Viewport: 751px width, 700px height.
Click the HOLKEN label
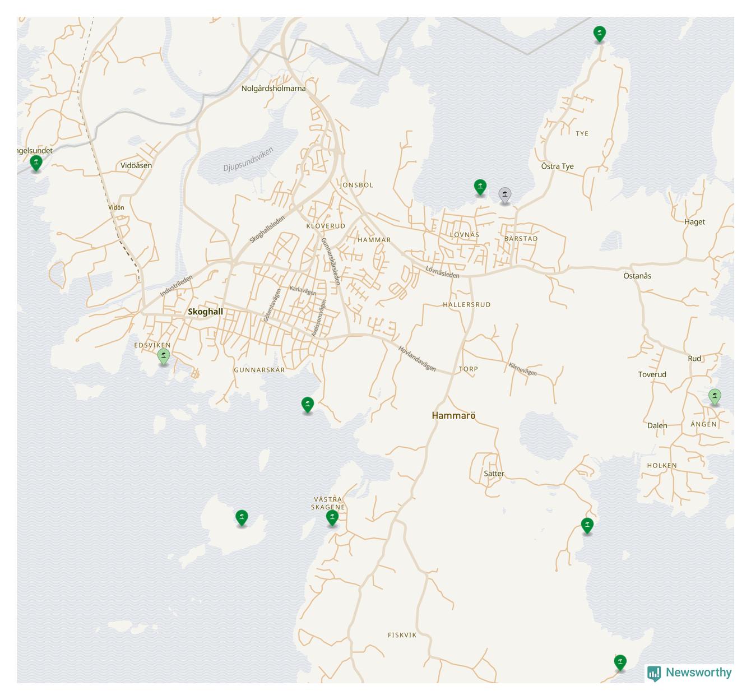click(662, 465)
